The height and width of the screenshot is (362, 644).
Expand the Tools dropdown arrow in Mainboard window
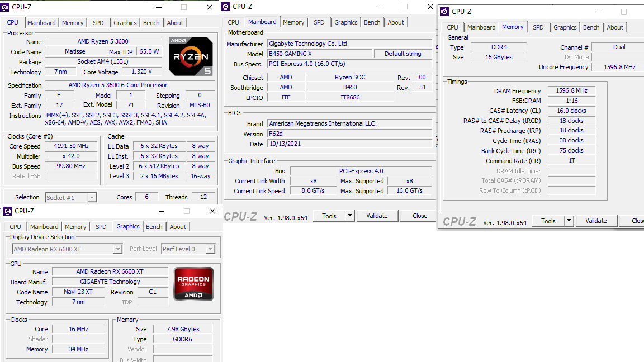349,216
